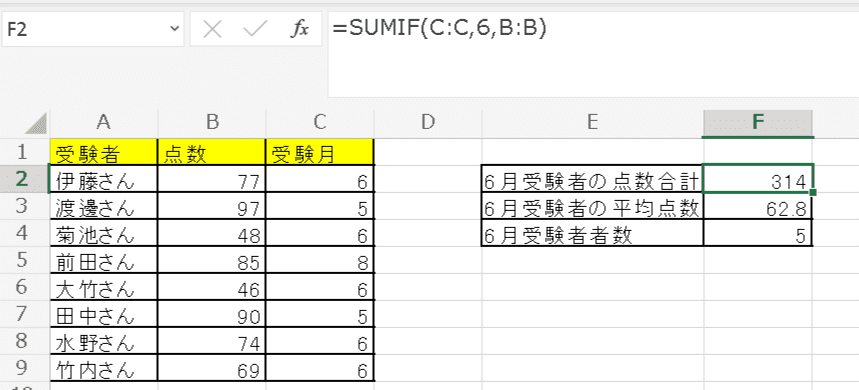Click the confirm checkmark icon in formula bar
Viewport: 859px width, 390px height.
(x=254, y=30)
